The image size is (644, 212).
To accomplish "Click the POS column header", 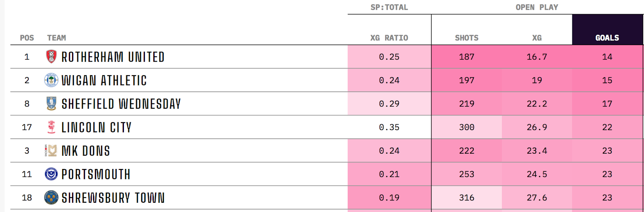I will coord(27,38).
